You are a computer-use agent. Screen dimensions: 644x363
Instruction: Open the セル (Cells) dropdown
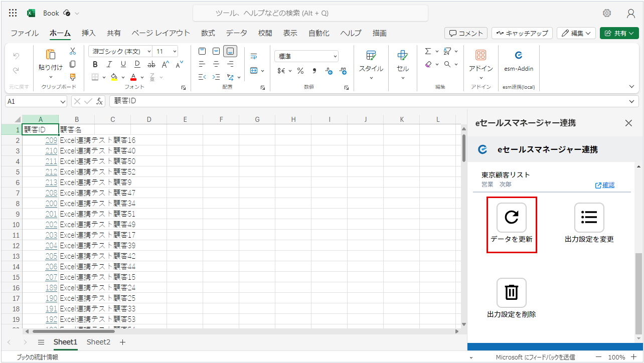click(x=403, y=64)
